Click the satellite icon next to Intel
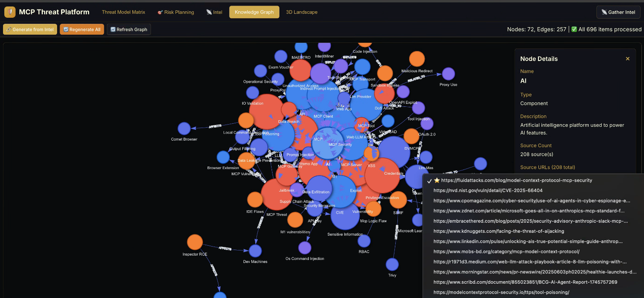The width and height of the screenshot is (644, 298). 209,12
